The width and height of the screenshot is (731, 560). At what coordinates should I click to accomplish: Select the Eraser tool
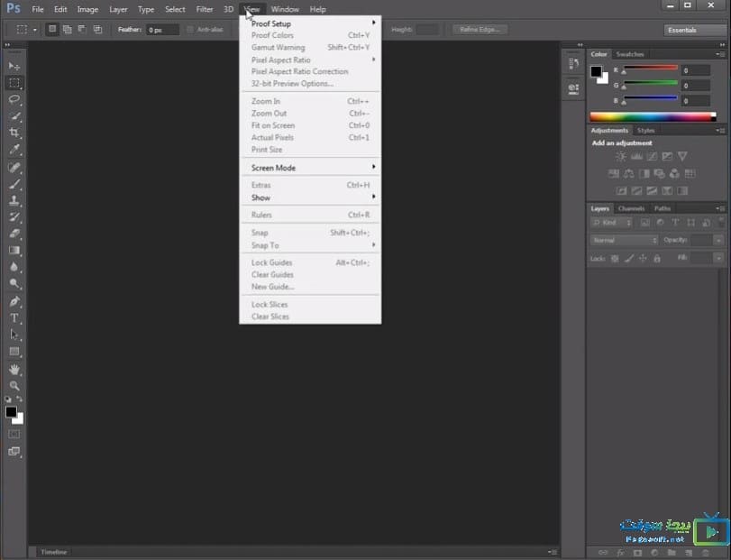tap(14, 234)
